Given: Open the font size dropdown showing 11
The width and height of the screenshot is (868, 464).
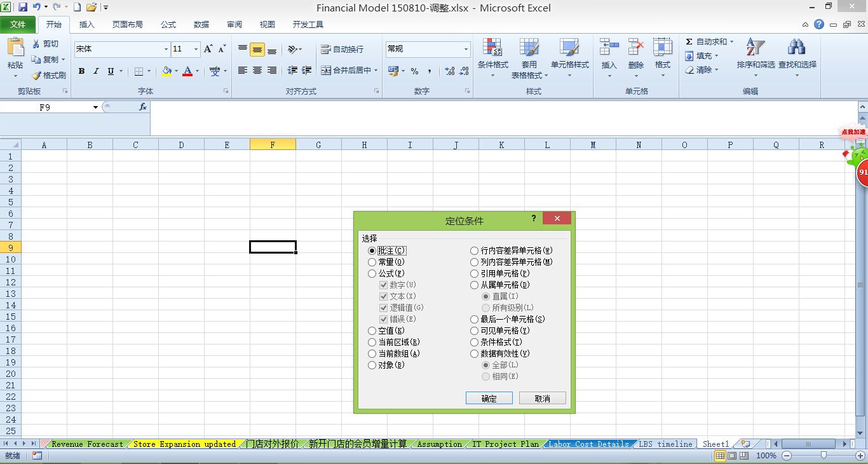Looking at the screenshot, I should (195, 49).
